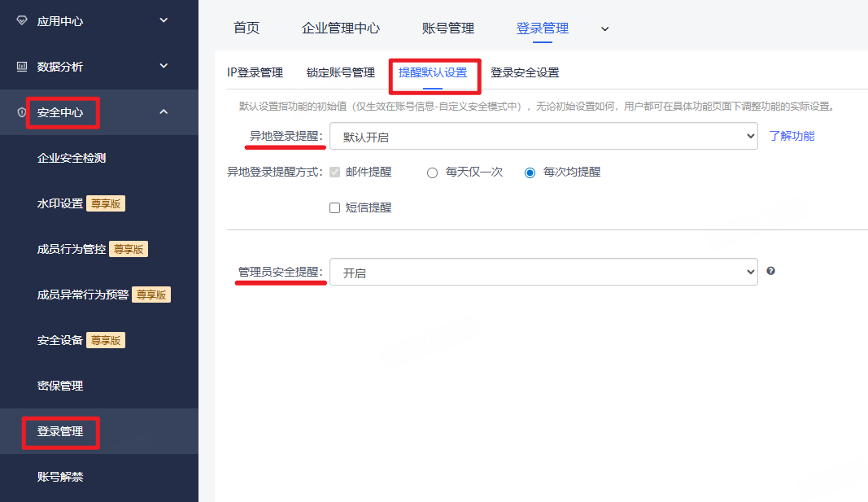The width and height of the screenshot is (868, 502).
Task: Expand the 应用中心 sidebar section
Action: pos(164,20)
